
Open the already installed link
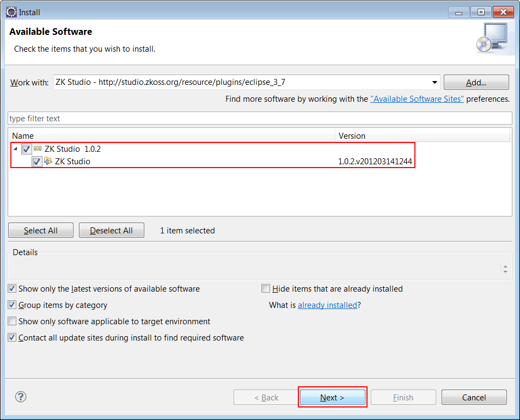pos(327,305)
